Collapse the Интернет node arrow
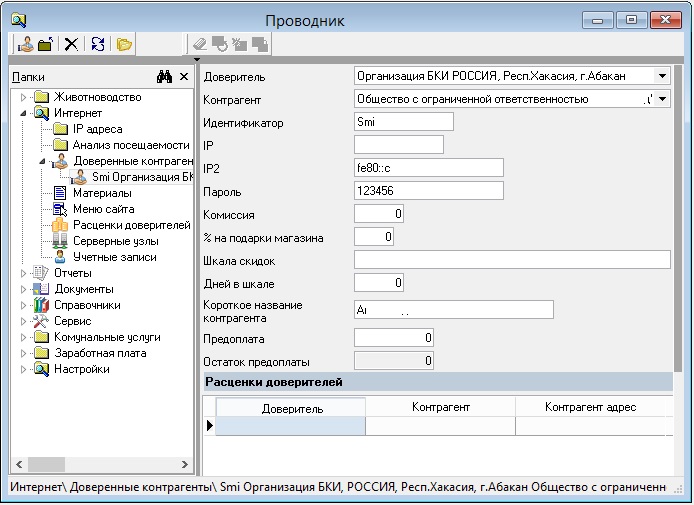The image size is (694, 505). pos(23,113)
